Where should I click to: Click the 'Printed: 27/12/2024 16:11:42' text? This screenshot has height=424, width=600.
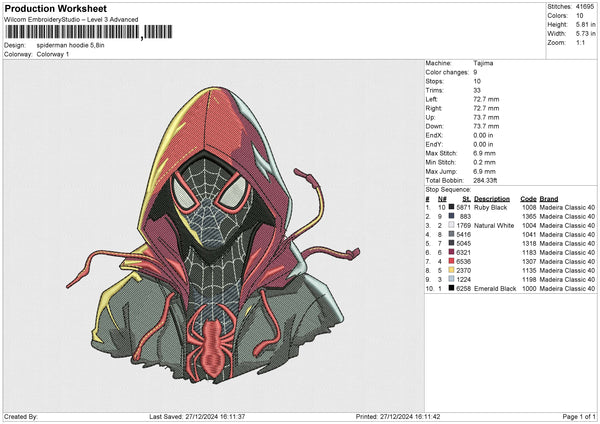pos(398,416)
